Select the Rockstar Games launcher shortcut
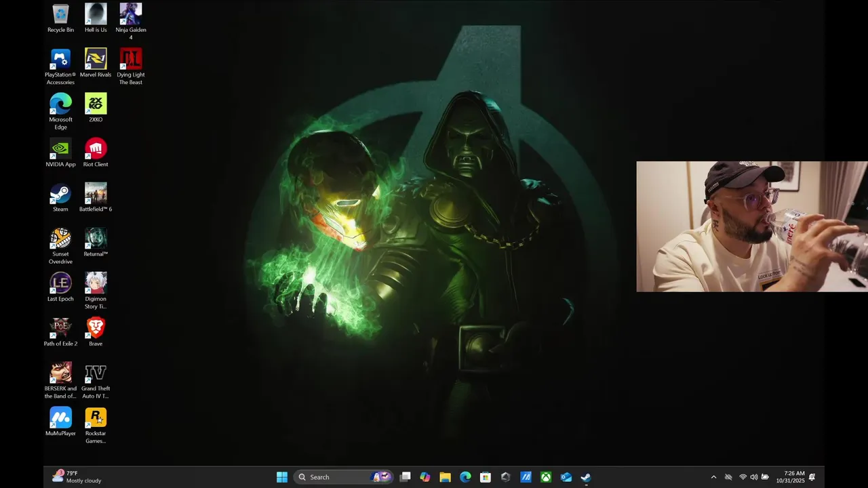Image resolution: width=868 pixels, height=488 pixels. pos(96,425)
